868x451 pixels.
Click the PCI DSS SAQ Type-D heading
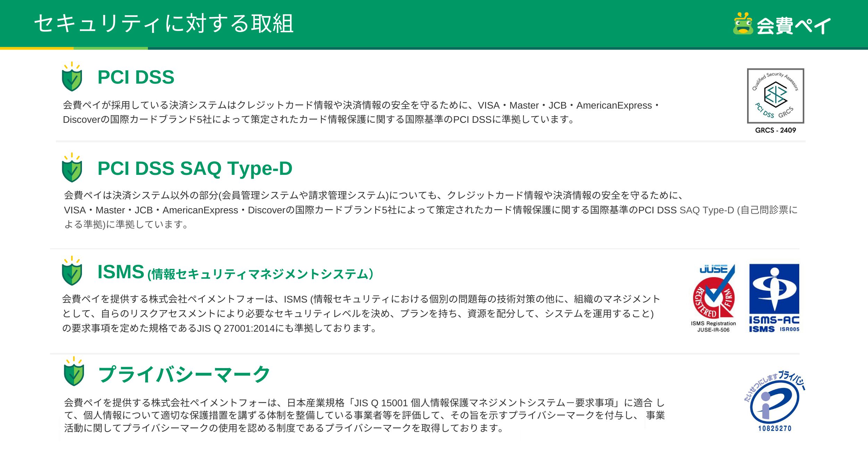pyautogui.click(x=195, y=169)
